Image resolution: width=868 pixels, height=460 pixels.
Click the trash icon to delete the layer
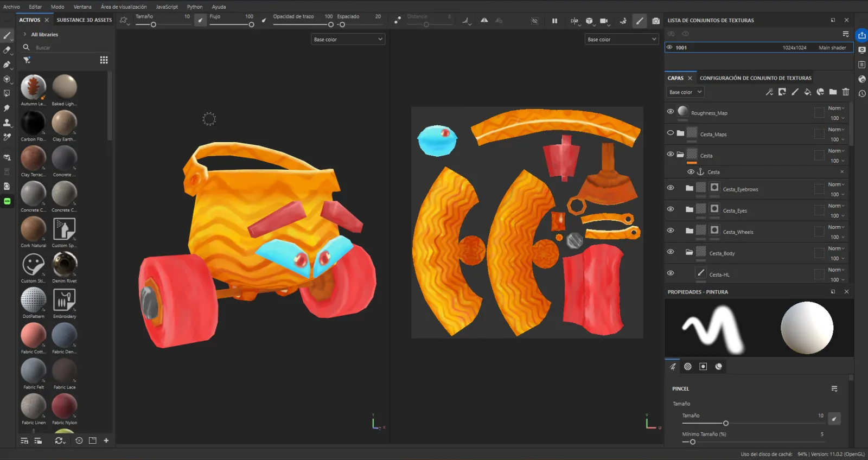[846, 92]
